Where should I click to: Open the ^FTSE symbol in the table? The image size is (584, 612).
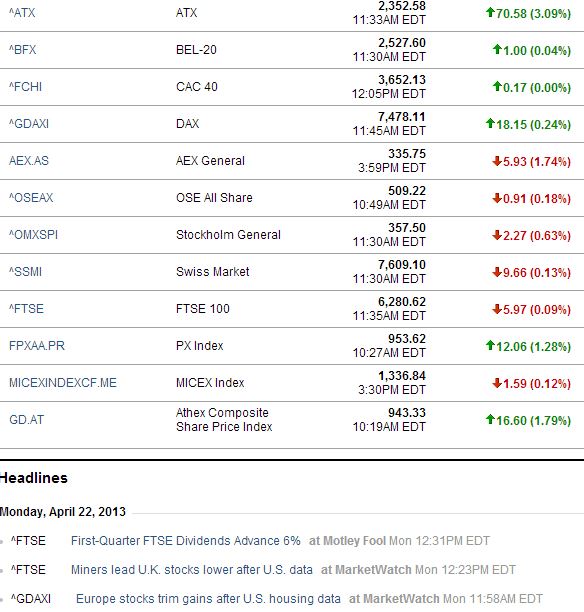(26, 309)
